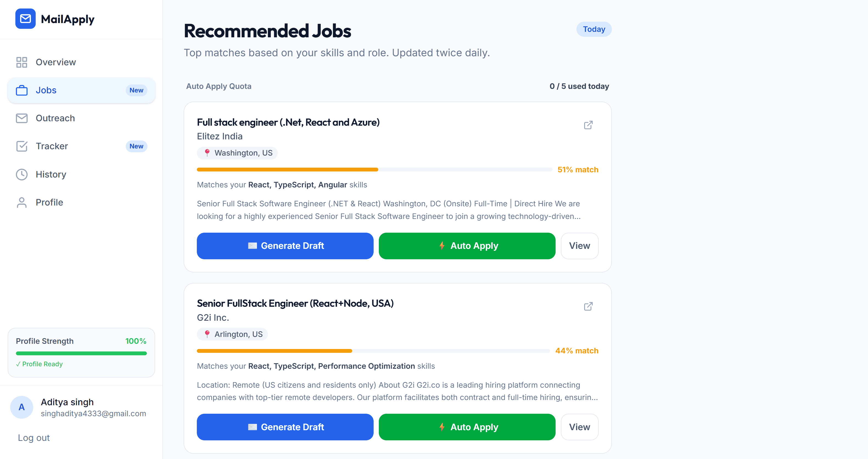Viewport: 868px width, 459px height.
Task: Click the MailApply envelope logo icon
Action: coord(25,19)
